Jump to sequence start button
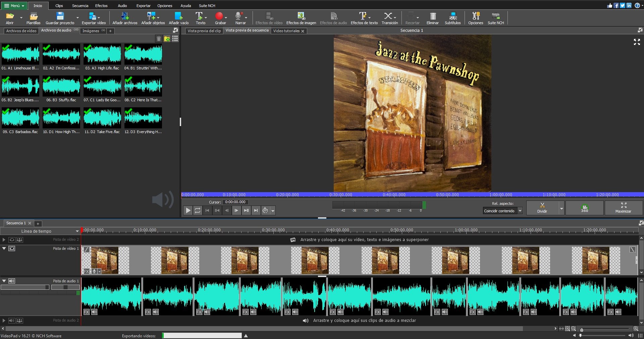644x339 pixels. coord(207,210)
